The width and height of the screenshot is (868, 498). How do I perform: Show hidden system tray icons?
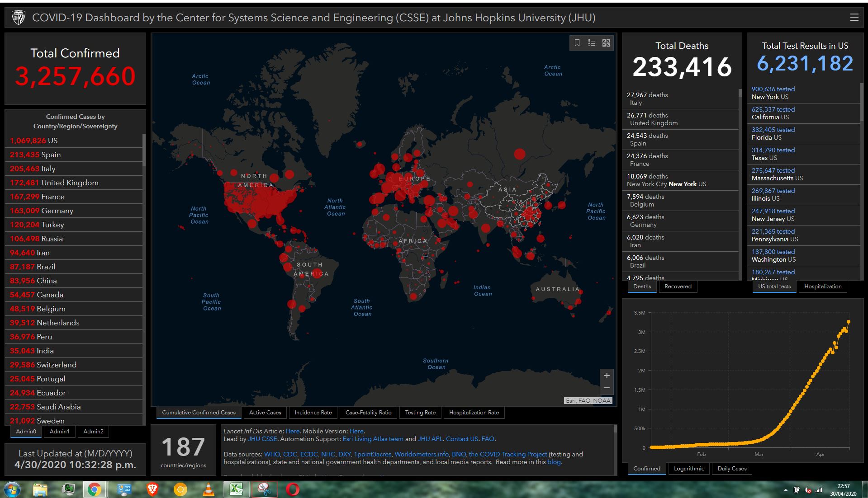(786, 490)
